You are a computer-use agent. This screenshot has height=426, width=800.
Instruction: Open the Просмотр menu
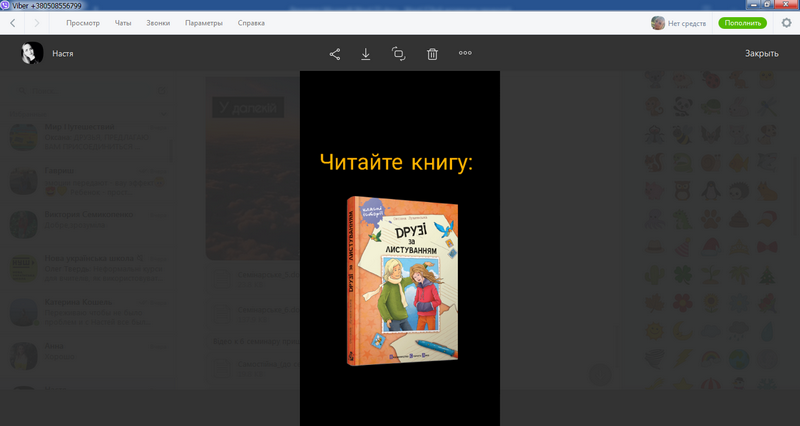82,23
